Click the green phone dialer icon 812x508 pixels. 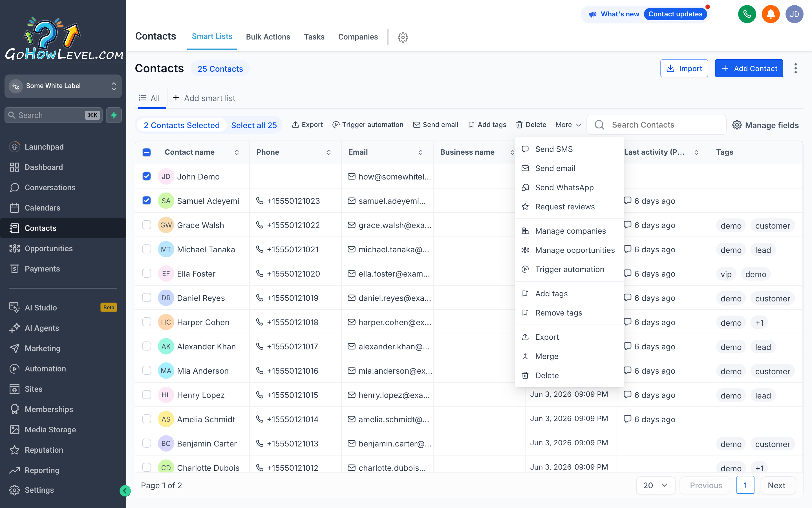click(x=747, y=14)
